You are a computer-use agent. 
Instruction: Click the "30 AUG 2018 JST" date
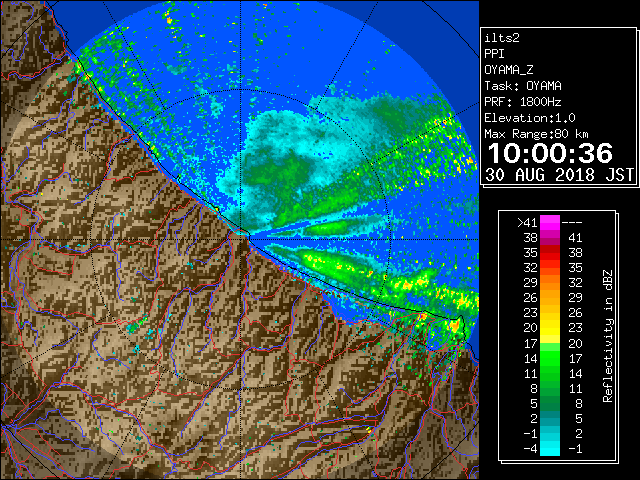[x=560, y=175]
